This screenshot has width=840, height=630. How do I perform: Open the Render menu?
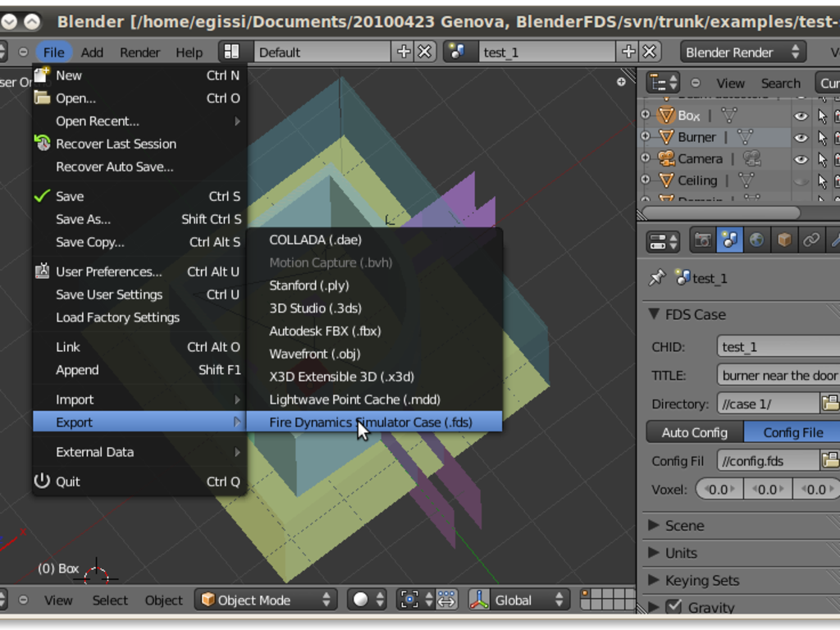coord(139,52)
